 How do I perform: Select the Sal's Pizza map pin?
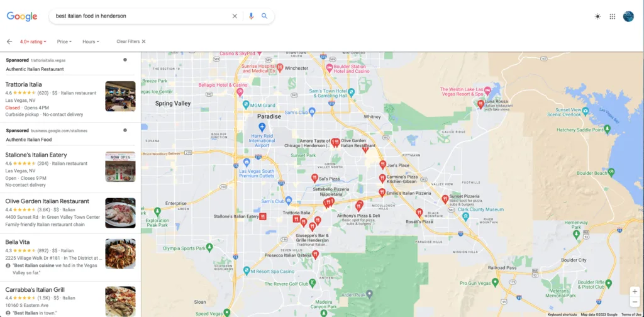click(314, 178)
